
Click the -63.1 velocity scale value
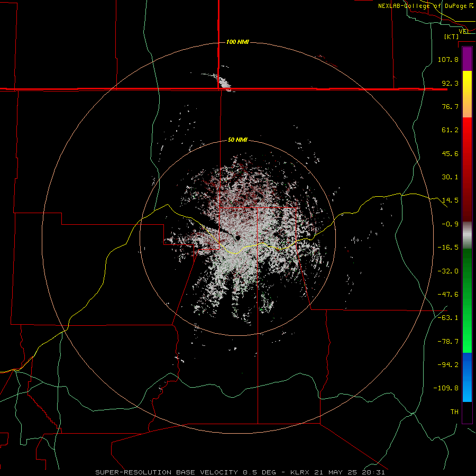click(448, 318)
